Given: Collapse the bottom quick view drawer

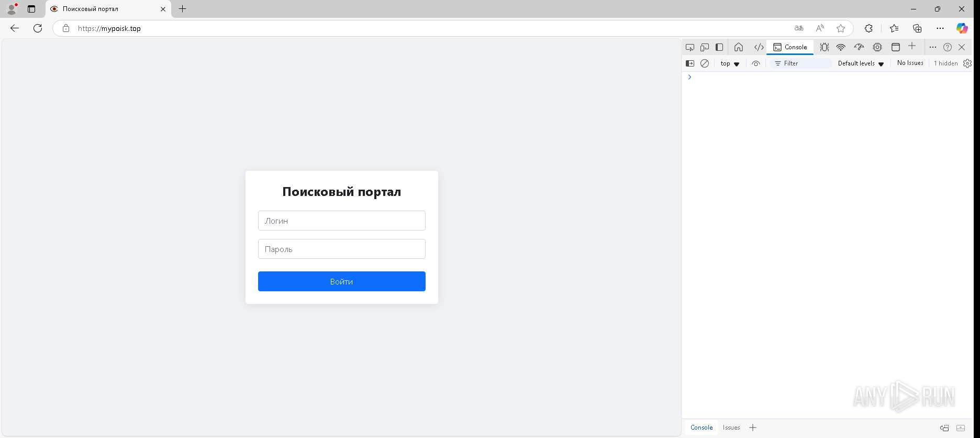Looking at the screenshot, I should coord(961,428).
